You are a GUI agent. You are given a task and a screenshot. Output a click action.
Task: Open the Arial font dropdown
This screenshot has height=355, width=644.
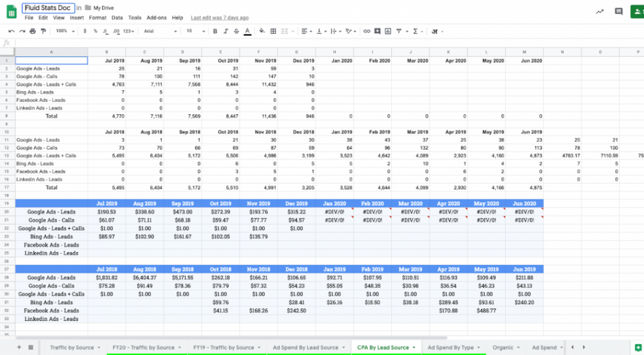pos(159,31)
